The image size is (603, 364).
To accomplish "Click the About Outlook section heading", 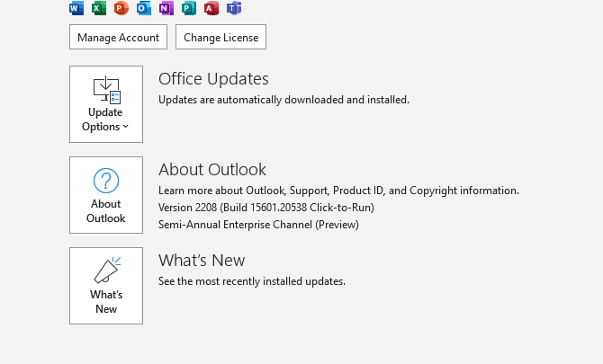I will click(x=212, y=170).
